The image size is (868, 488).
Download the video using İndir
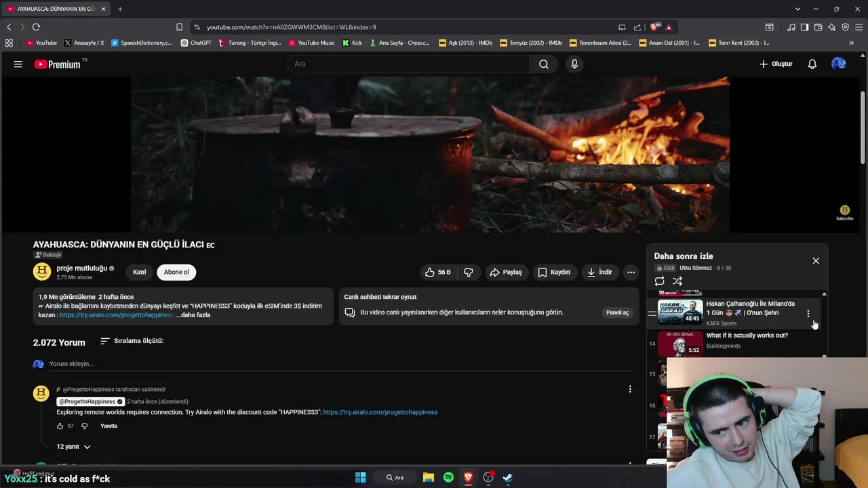tap(599, 272)
